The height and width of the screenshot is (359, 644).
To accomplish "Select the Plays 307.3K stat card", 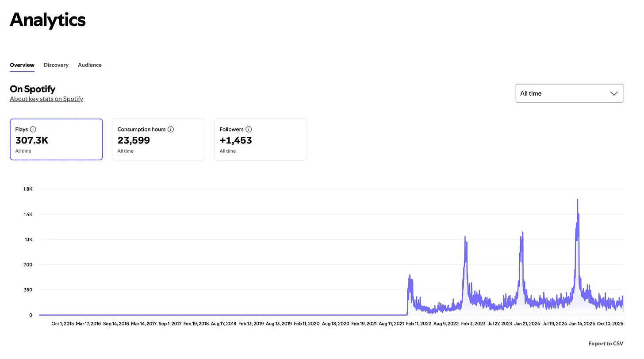I will click(x=56, y=139).
